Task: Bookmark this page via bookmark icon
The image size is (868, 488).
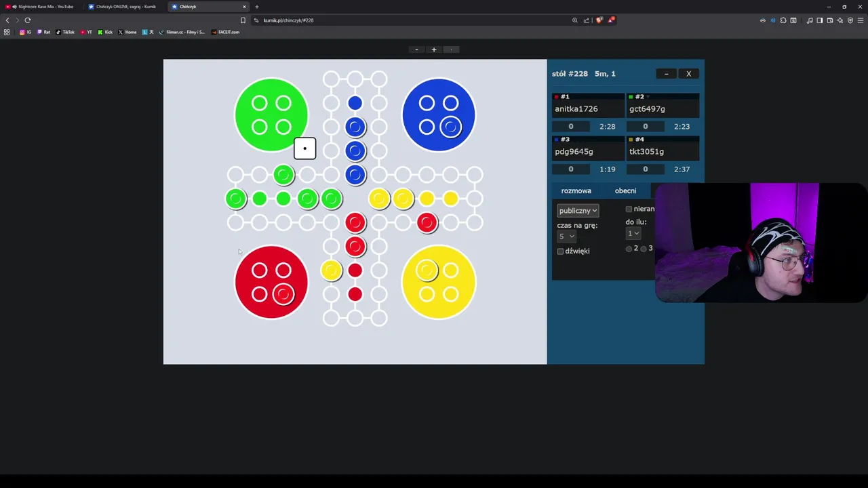Action: 243,20
